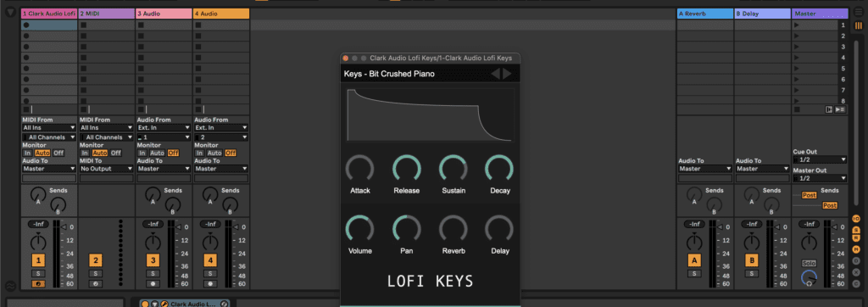Mute Return B with its activator
Image resolution: width=868 pixels, height=307 pixels.
(x=752, y=260)
